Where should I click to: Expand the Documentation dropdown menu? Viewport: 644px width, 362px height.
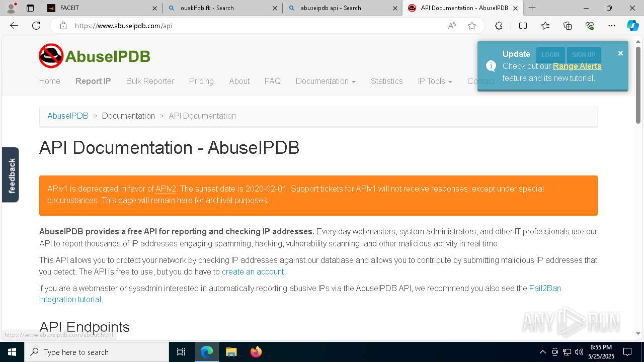click(326, 81)
